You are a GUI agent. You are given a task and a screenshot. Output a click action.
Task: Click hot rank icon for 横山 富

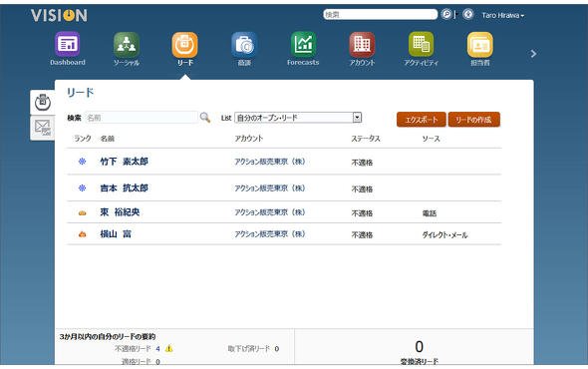[82, 234]
